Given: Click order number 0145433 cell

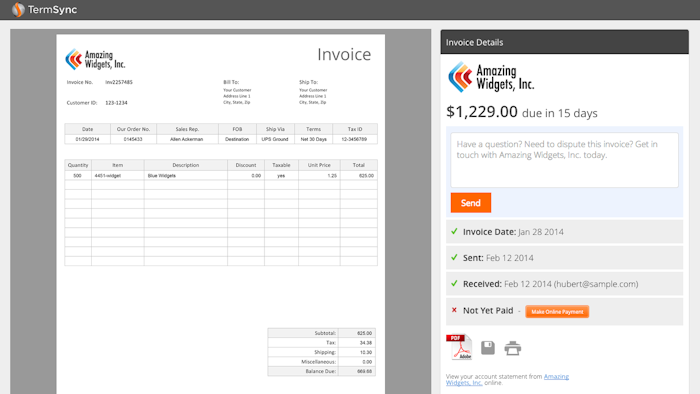Looking at the screenshot, I should pyautogui.click(x=133, y=139).
